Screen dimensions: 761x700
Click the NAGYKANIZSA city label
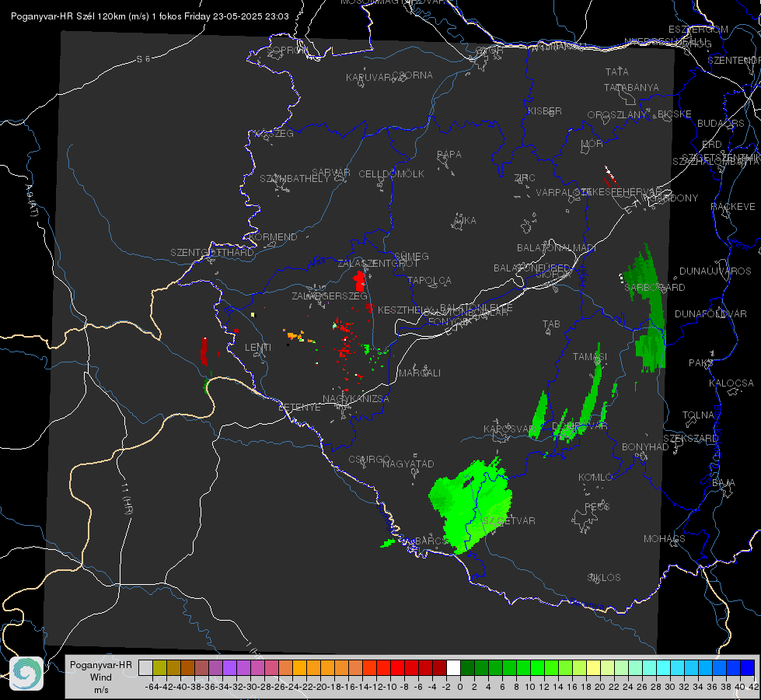pyautogui.click(x=356, y=398)
